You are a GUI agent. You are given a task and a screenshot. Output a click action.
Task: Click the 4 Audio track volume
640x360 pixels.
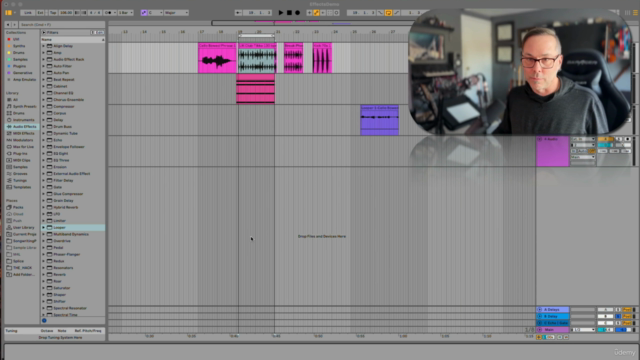point(606,145)
